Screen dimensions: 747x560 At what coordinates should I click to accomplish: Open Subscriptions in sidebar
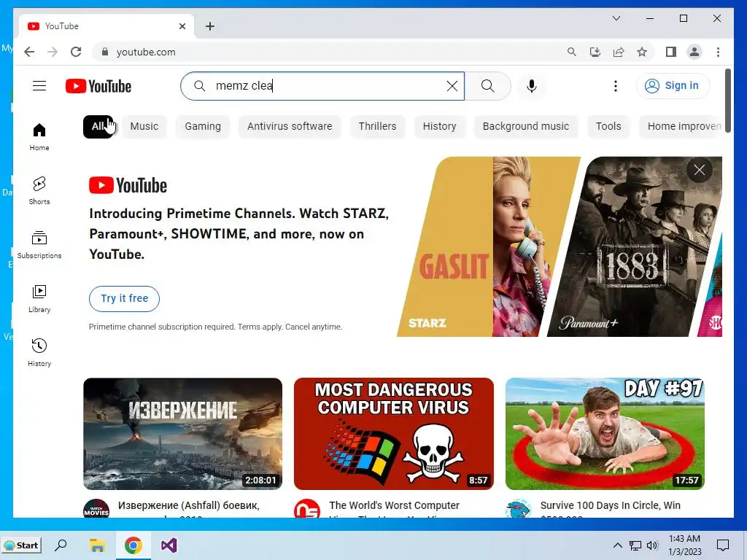pos(39,245)
